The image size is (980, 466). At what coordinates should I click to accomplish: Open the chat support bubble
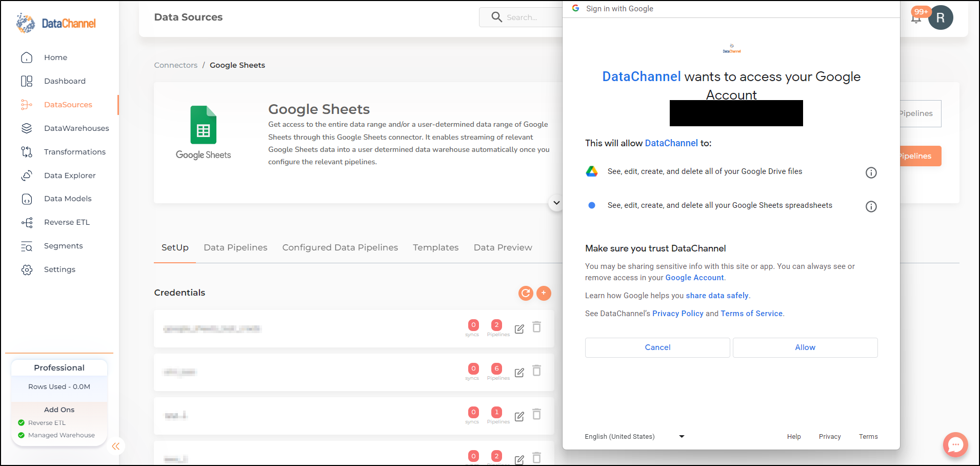click(955, 444)
